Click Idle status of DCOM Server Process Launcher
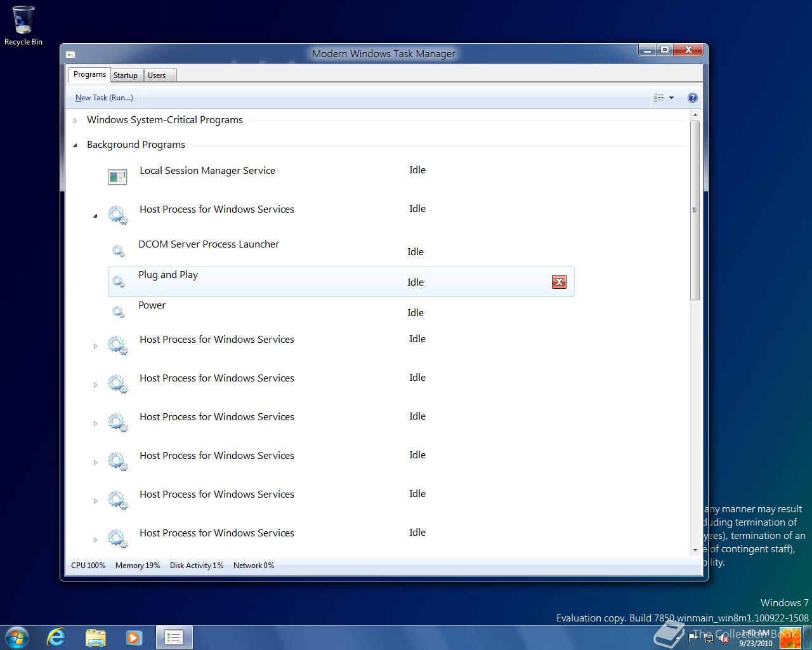 click(416, 252)
